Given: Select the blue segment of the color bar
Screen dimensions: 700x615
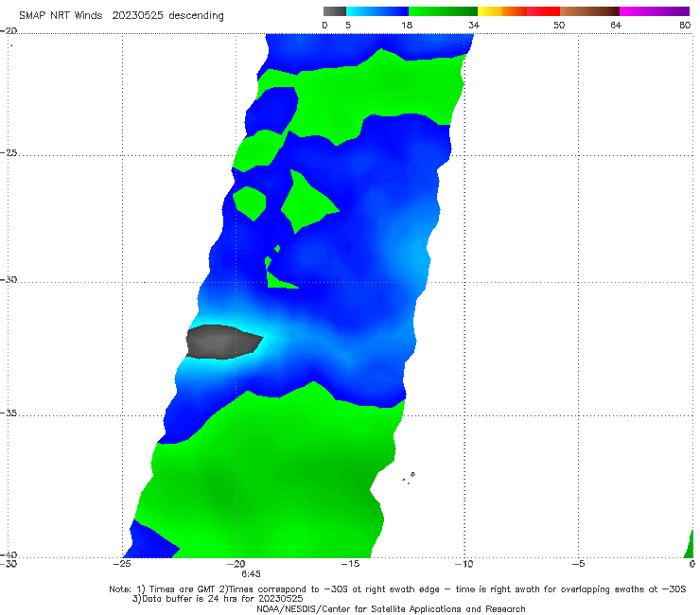Looking at the screenshot, I should (377, 11).
